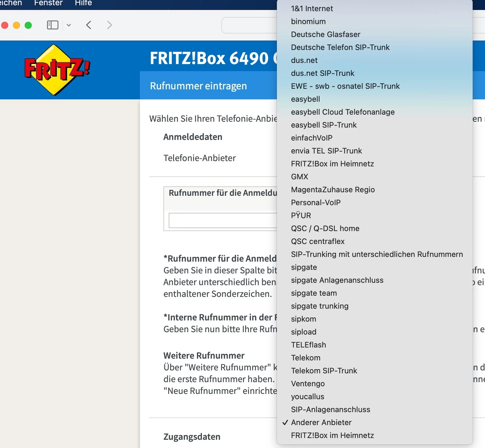This screenshot has height=448, width=485.
Task: Select sipgate trunking option
Action: tap(375, 306)
